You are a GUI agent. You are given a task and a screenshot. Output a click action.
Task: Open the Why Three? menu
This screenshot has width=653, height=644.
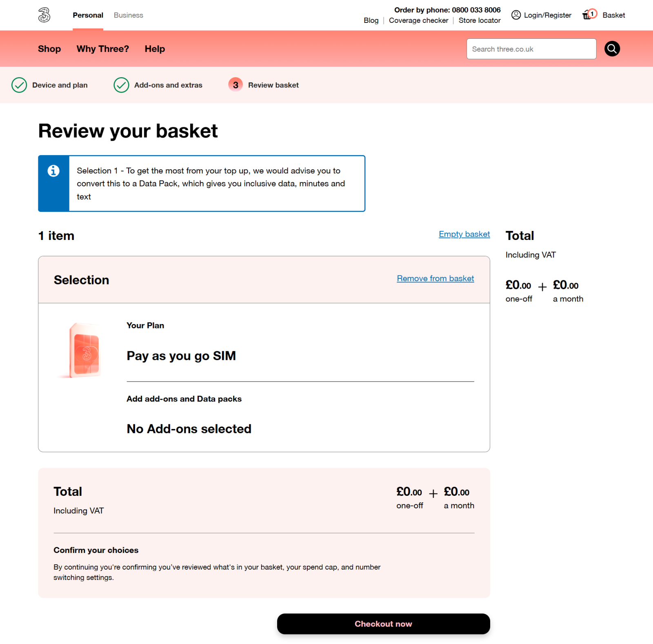tap(102, 49)
